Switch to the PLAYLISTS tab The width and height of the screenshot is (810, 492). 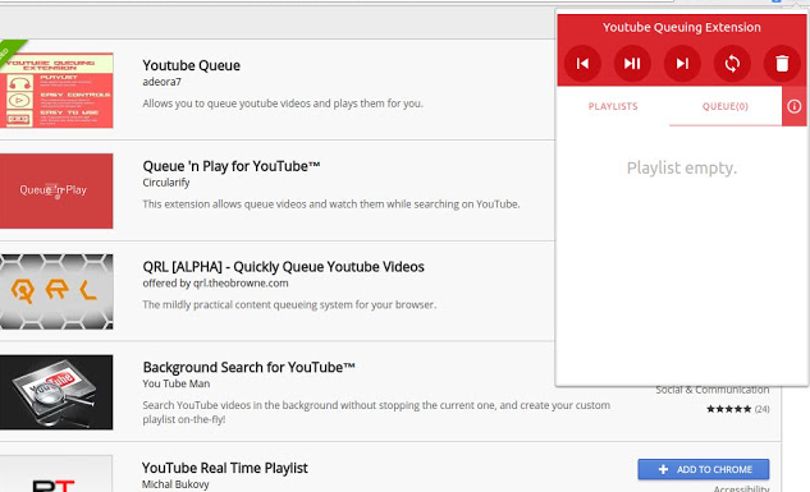click(x=613, y=106)
